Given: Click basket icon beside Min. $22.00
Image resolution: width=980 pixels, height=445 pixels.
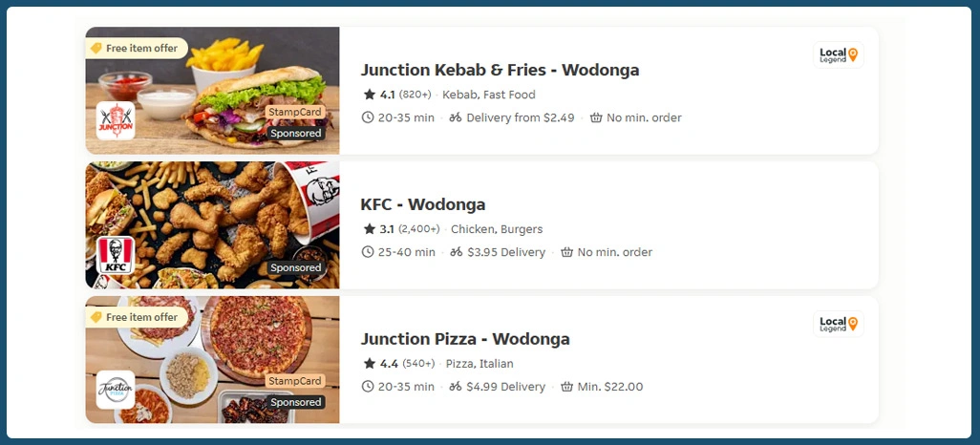Looking at the screenshot, I should click(567, 387).
